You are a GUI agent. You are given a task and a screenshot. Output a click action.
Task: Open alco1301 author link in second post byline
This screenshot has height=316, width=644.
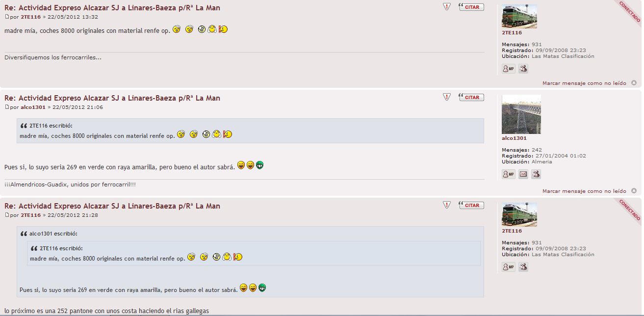click(x=33, y=107)
